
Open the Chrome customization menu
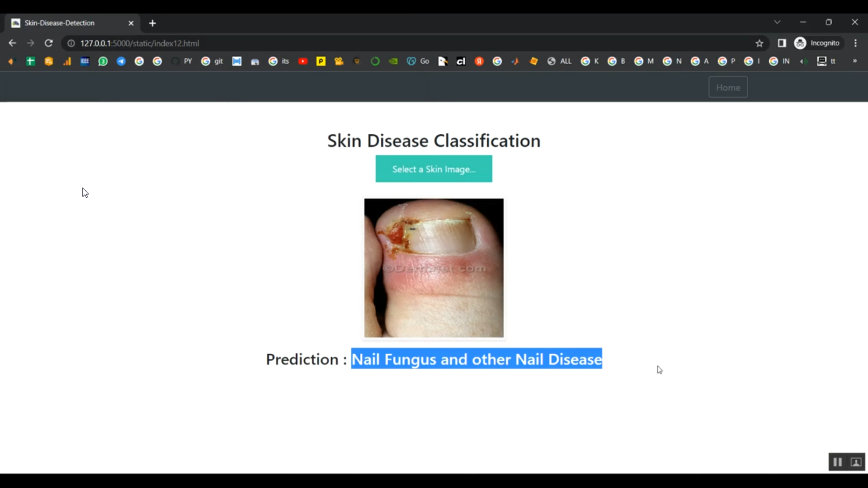click(x=856, y=43)
